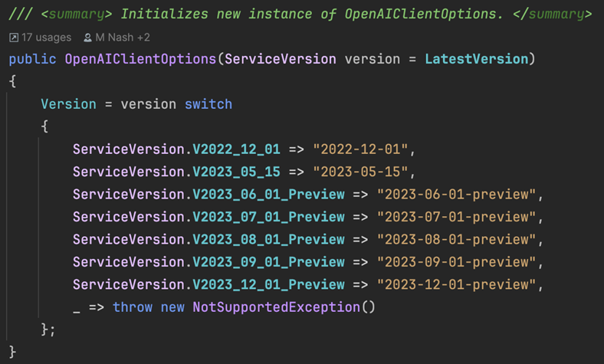Click V2023_06_01_Preview enum member

tap(268, 195)
